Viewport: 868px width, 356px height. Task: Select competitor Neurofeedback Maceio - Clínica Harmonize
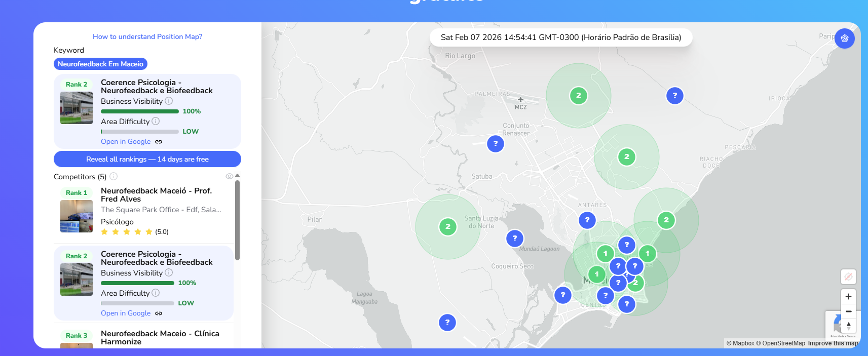(x=160, y=338)
